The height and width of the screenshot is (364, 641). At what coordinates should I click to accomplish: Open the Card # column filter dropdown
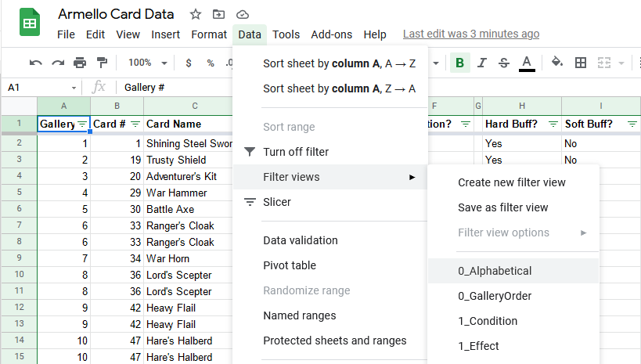click(x=135, y=124)
